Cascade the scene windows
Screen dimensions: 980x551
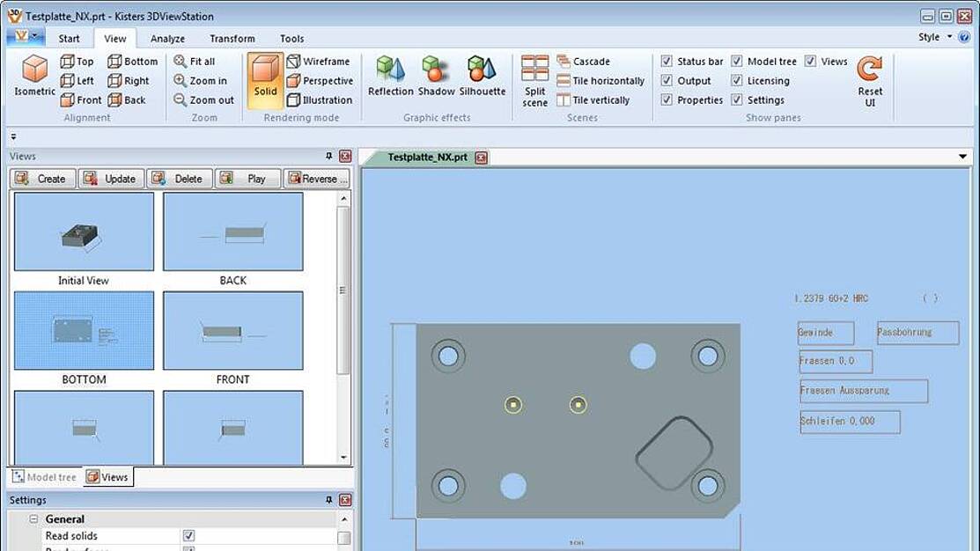pyautogui.click(x=583, y=62)
